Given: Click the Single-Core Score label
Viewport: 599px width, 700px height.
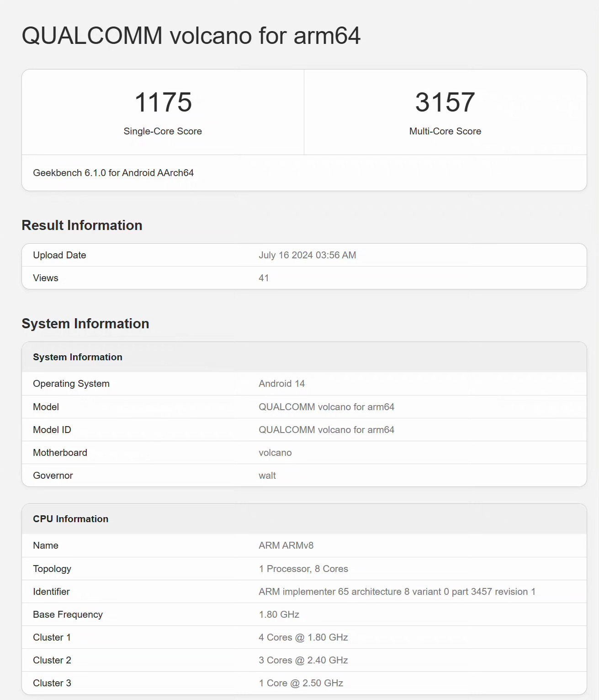Looking at the screenshot, I should click(x=163, y=131).
